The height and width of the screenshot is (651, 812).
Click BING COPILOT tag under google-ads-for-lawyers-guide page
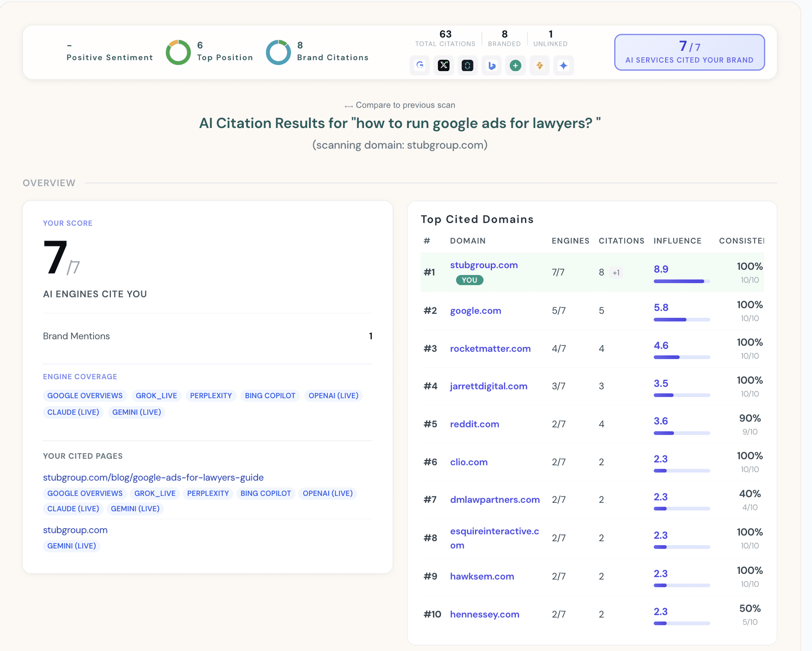point(266,493)
